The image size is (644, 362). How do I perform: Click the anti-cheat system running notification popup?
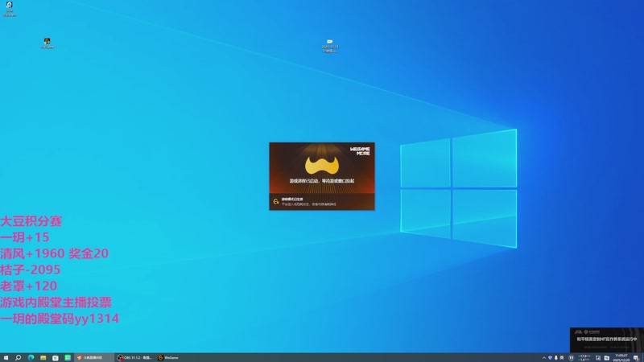tap(607, 339)
